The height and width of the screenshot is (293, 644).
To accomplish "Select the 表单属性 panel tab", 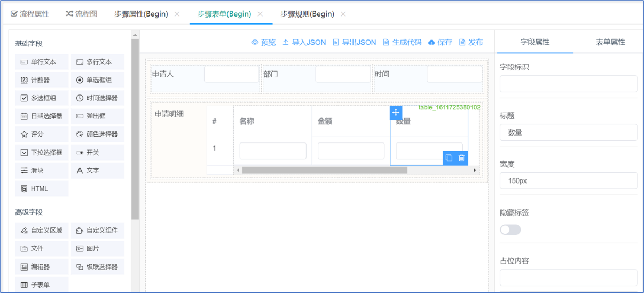I will (610, 42).
